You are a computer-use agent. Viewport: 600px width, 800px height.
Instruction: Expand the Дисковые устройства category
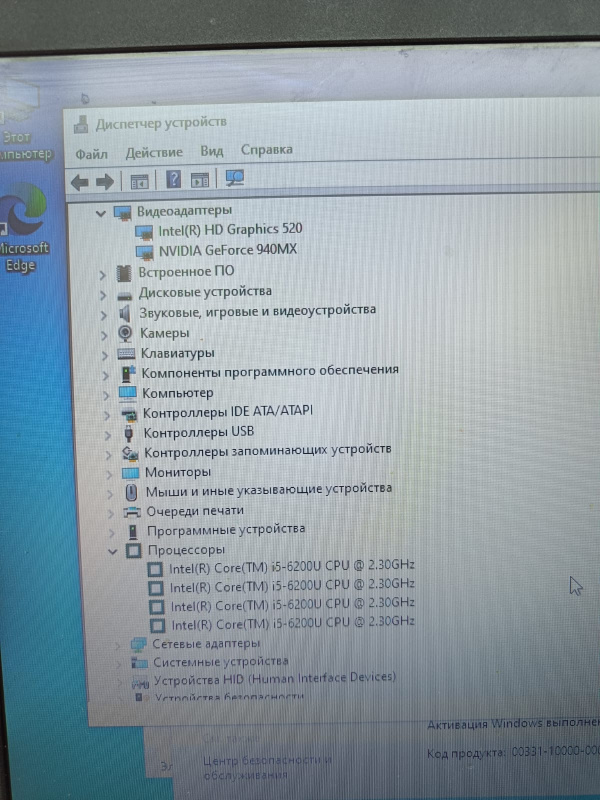point(103,293)
